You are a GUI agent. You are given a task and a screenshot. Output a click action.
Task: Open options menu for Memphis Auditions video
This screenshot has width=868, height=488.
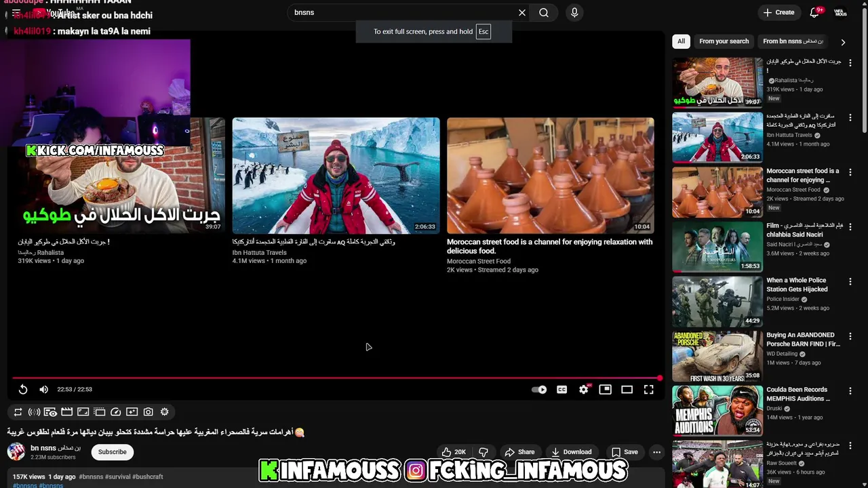point(850,391)
